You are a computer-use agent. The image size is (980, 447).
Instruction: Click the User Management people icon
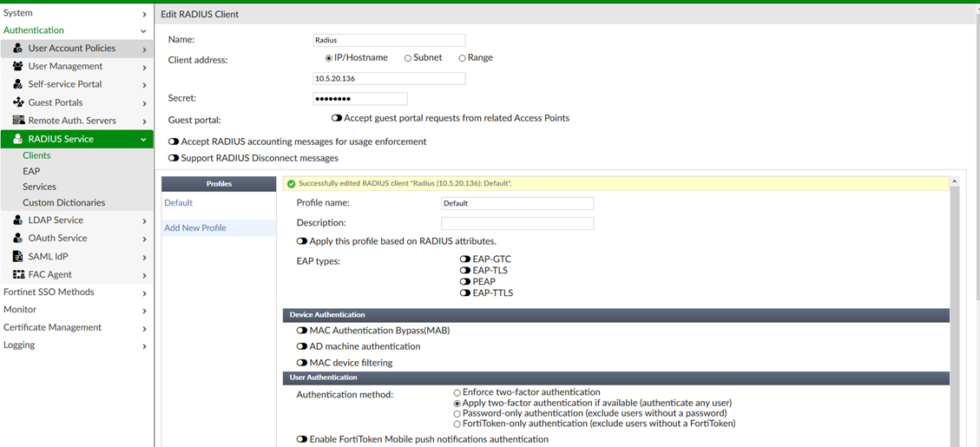tap(18, 67)
